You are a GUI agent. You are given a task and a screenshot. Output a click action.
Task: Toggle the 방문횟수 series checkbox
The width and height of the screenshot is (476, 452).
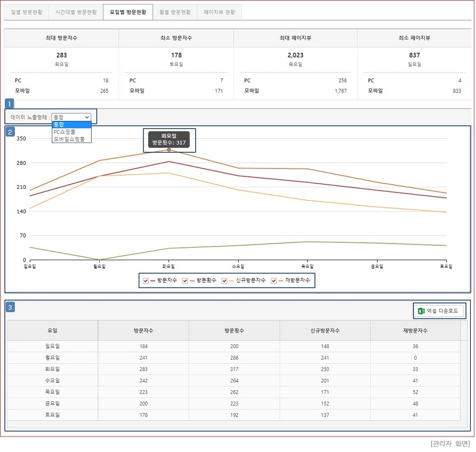pos(185,280)
